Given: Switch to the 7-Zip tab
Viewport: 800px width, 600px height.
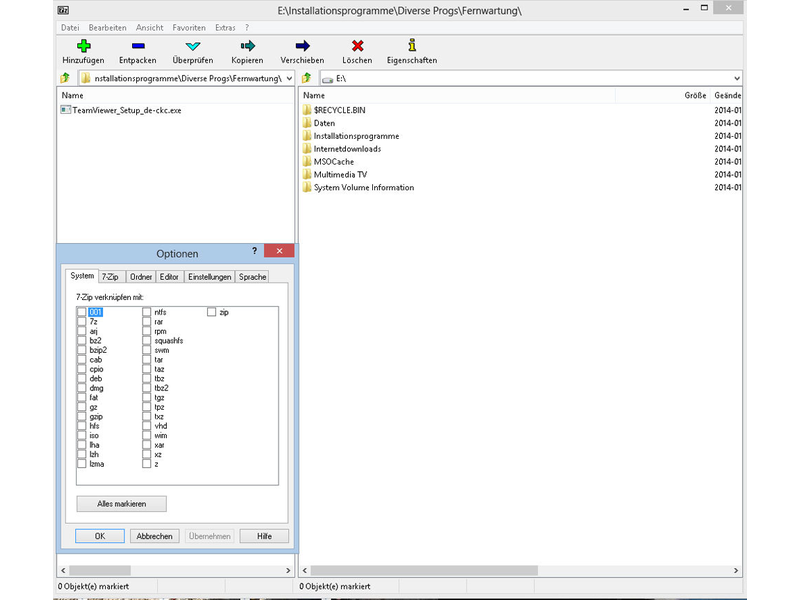Looking at the screenshot, I should coord(110,277).
